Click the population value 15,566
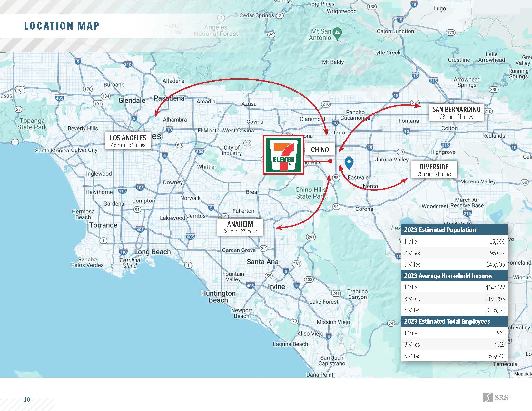The image size is (532, 411). pyautogui.click(x=497, y=241)
